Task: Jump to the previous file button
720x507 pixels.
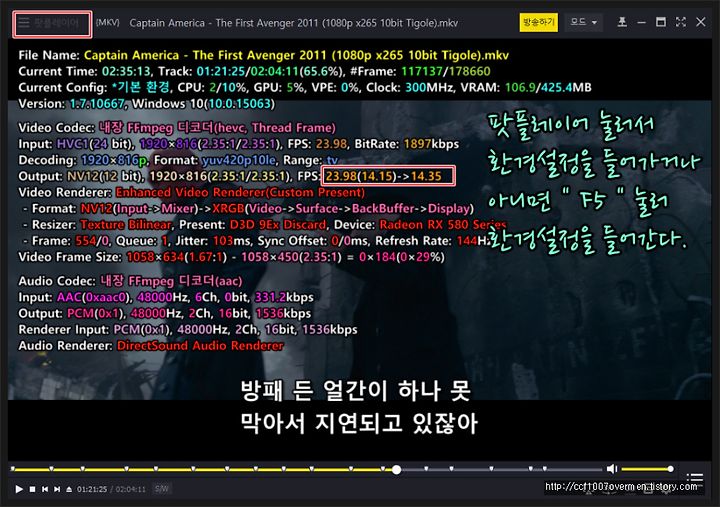Action: tap(45, 489)
